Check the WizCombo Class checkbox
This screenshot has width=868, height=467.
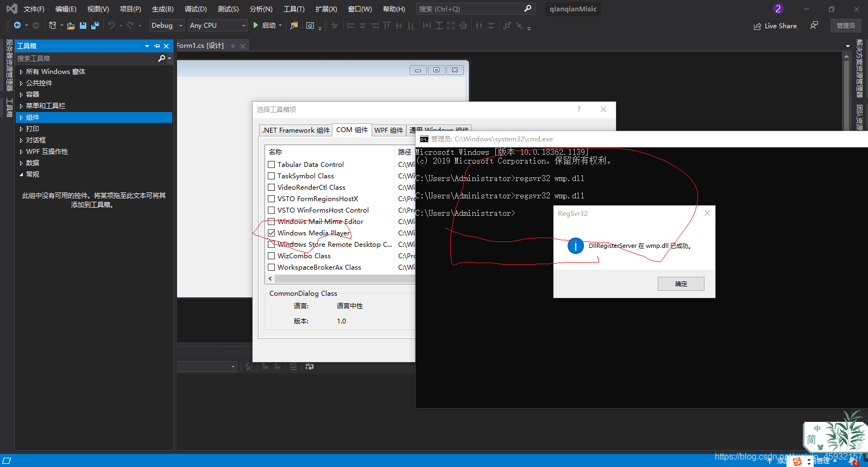[x=271, y=256]
